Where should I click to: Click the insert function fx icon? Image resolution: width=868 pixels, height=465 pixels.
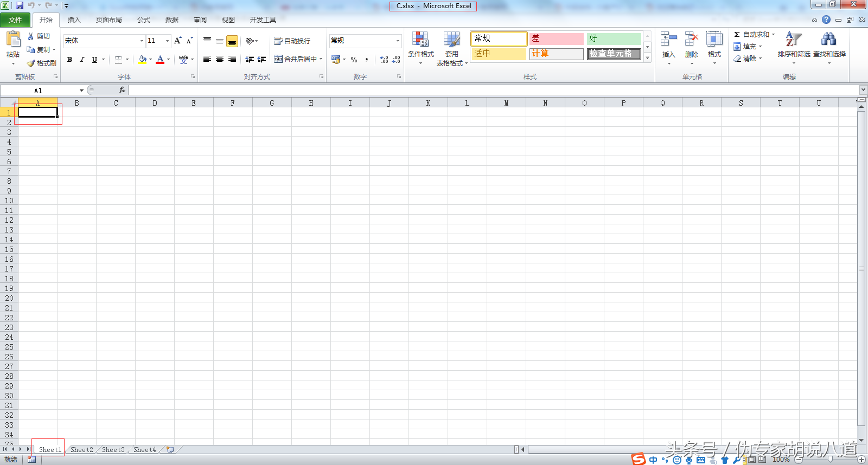(122, 90)
